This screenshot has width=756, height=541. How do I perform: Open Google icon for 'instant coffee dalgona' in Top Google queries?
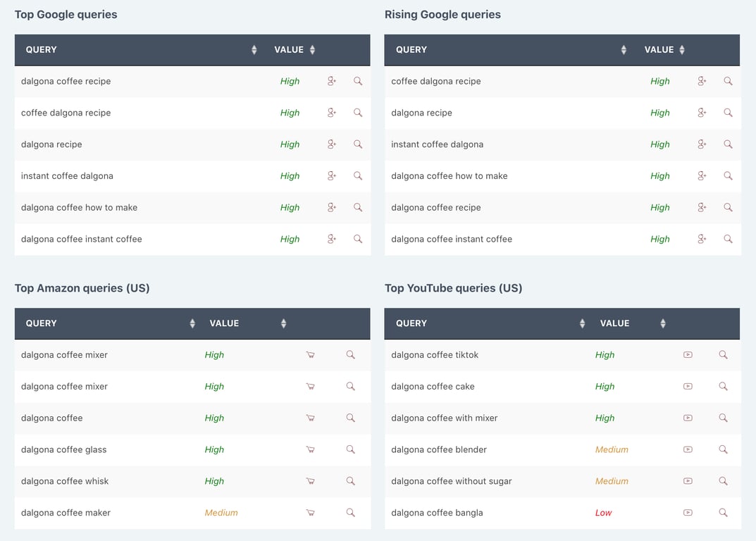[x=332, y=175]
